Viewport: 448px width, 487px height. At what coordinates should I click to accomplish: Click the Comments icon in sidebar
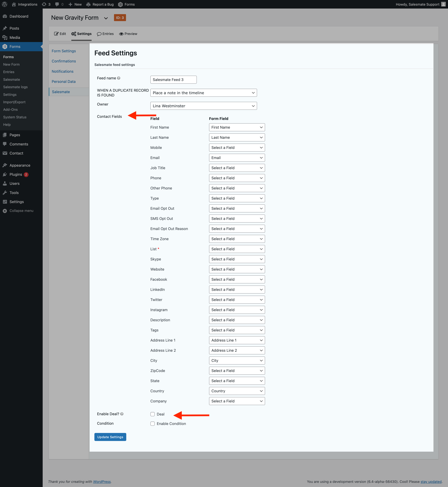5,144
